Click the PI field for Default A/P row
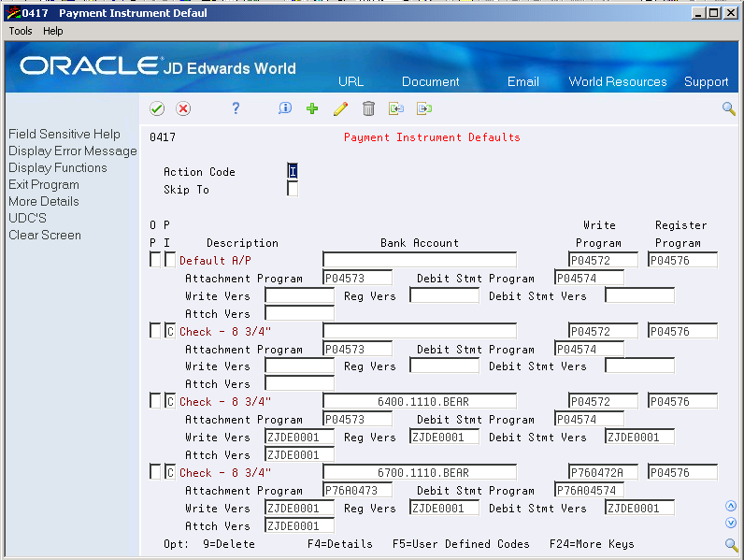This screenshot has width=744, height=560. [x=170, y=260]
